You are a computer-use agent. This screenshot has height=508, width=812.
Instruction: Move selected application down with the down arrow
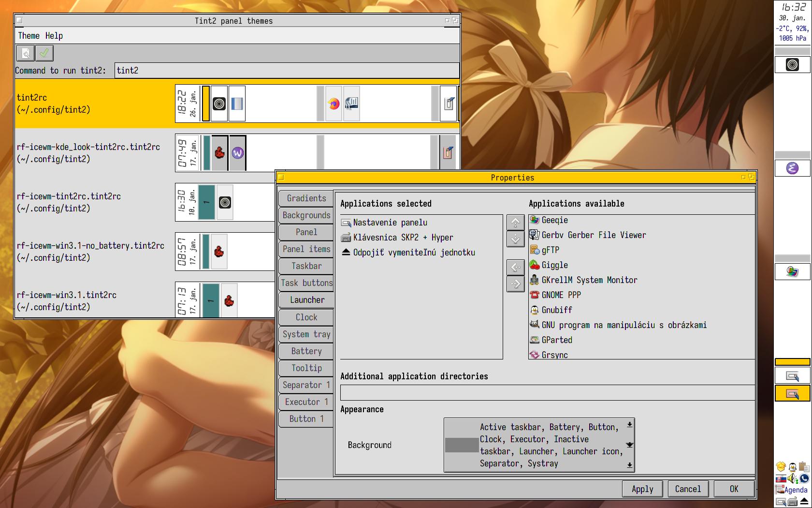[516, 239]
